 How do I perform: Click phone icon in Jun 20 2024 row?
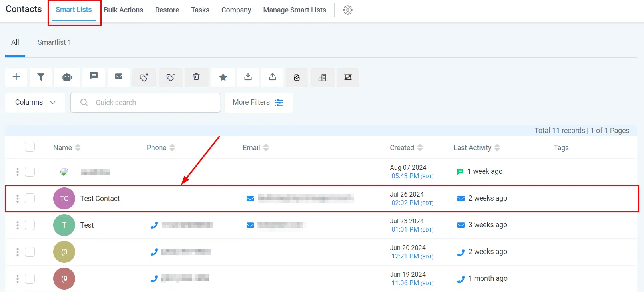pos(154,252)
